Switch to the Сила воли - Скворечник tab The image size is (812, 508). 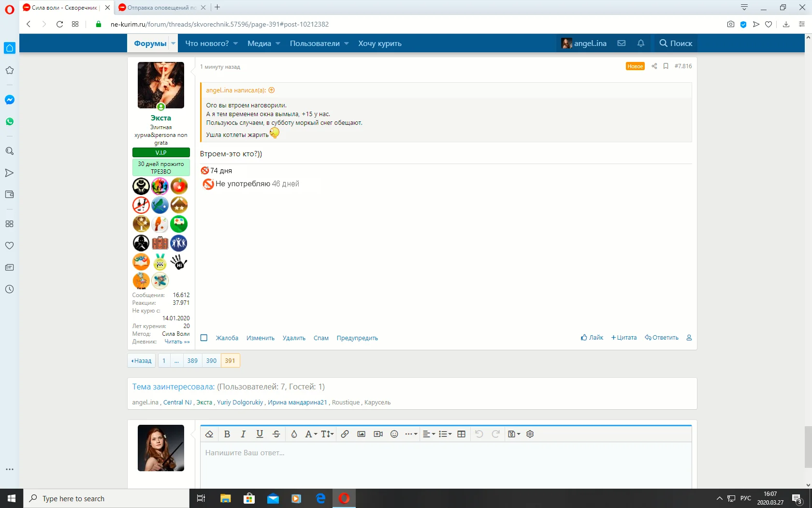pyautogui.click(x=66, y=7)
